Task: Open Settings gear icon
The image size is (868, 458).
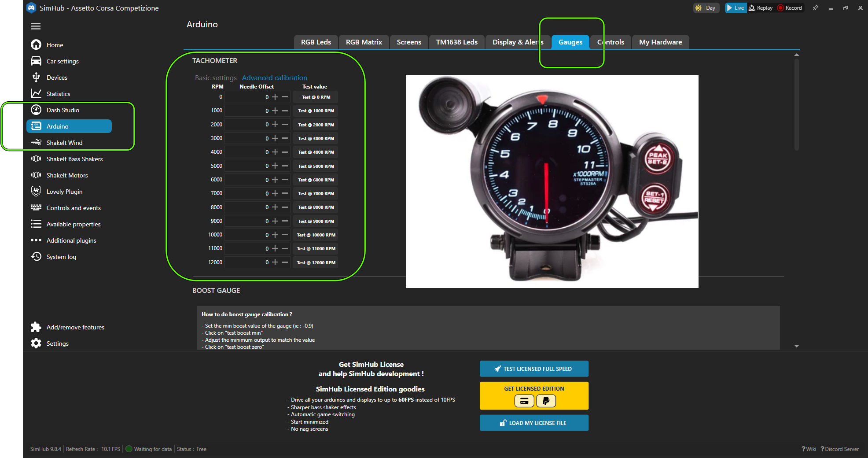Action: point(36,343)
